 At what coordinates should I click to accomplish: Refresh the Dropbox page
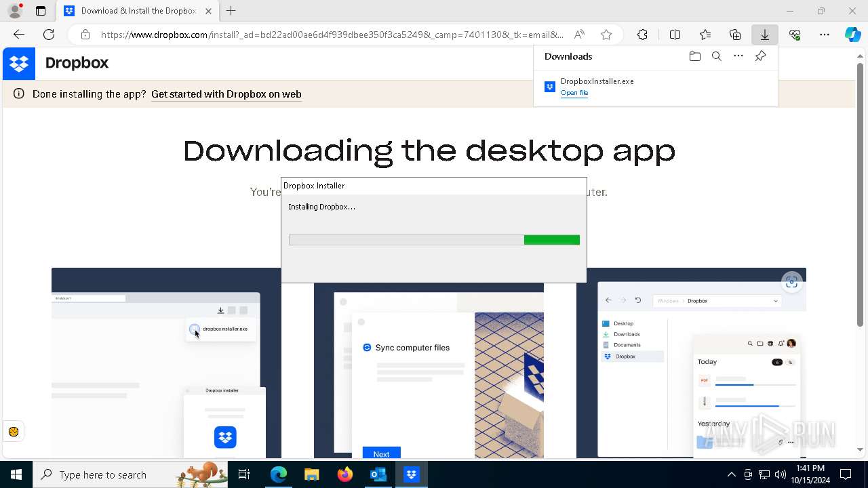(49, 35)
